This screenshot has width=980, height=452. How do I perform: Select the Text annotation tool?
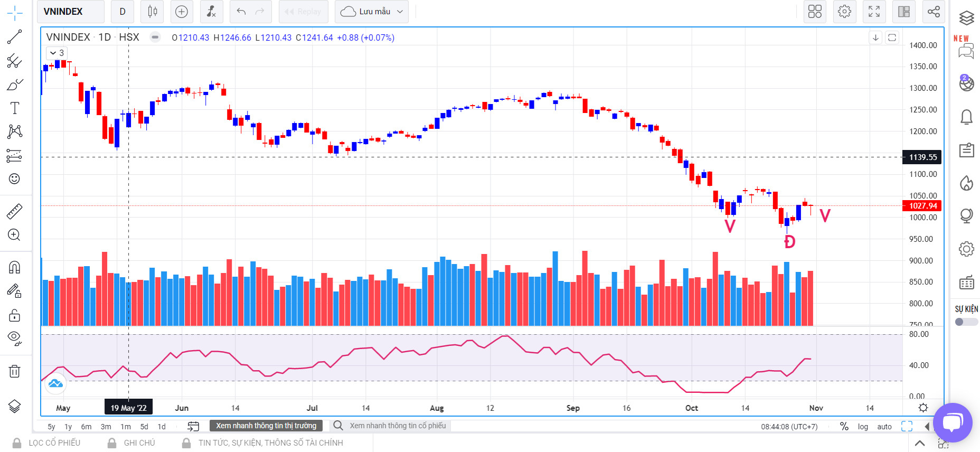[14, 108]
